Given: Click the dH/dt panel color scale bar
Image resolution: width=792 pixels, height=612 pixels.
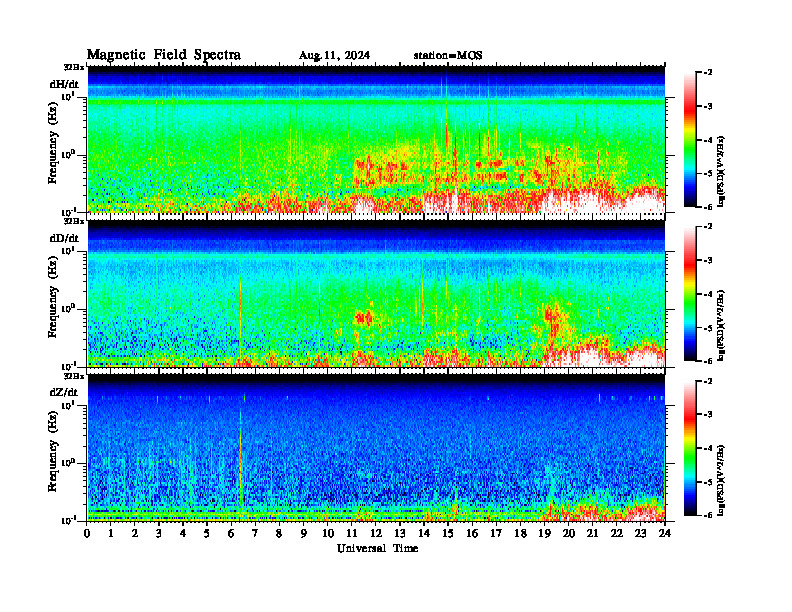Looking at the screenshot, I should 690,140.
